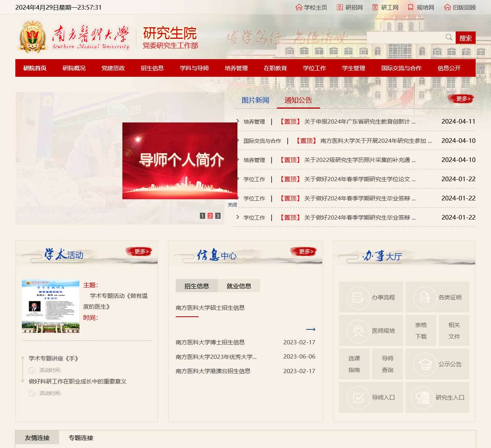Click the 导师入口 checkmark icon
This screenshot has height=448, width=491.
coord(358,397)
